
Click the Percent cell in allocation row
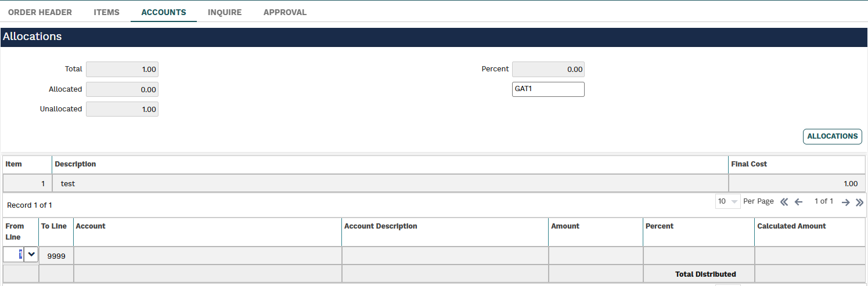tap(699, 255)
